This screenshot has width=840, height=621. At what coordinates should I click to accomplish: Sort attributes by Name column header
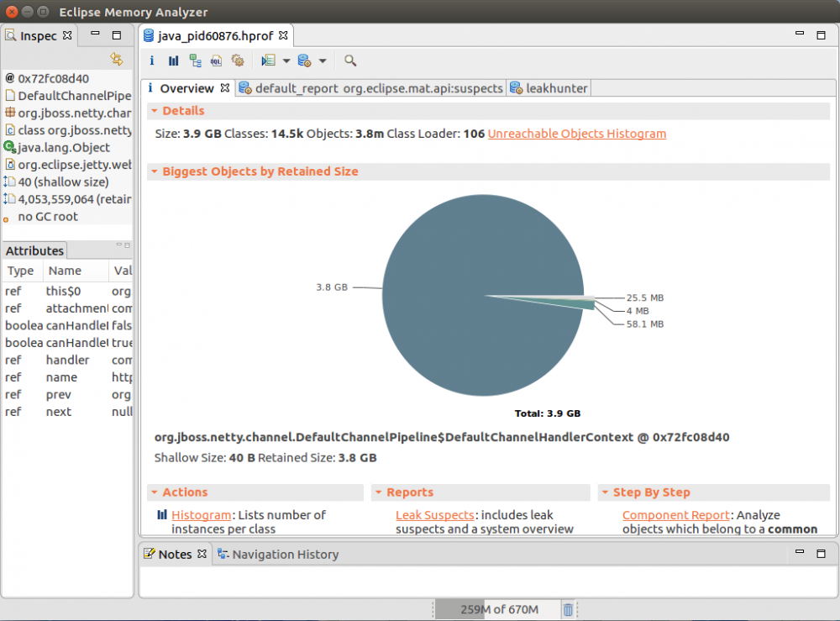(76, 271)
